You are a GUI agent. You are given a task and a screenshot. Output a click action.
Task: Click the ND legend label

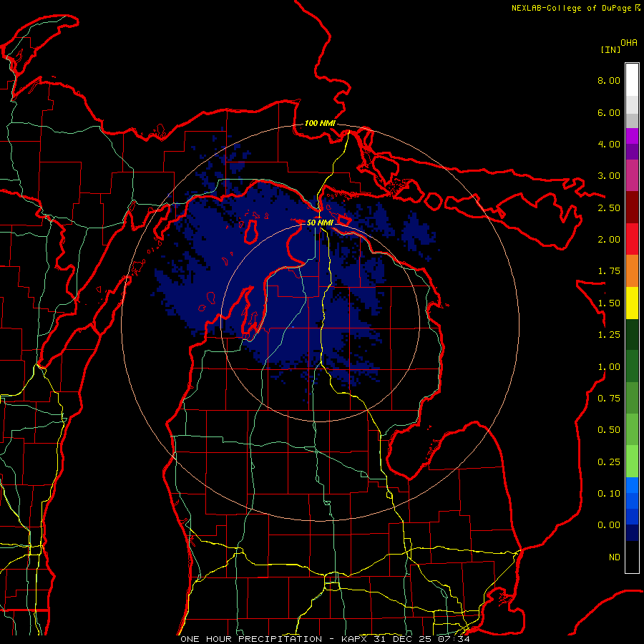tap(615, 557)
